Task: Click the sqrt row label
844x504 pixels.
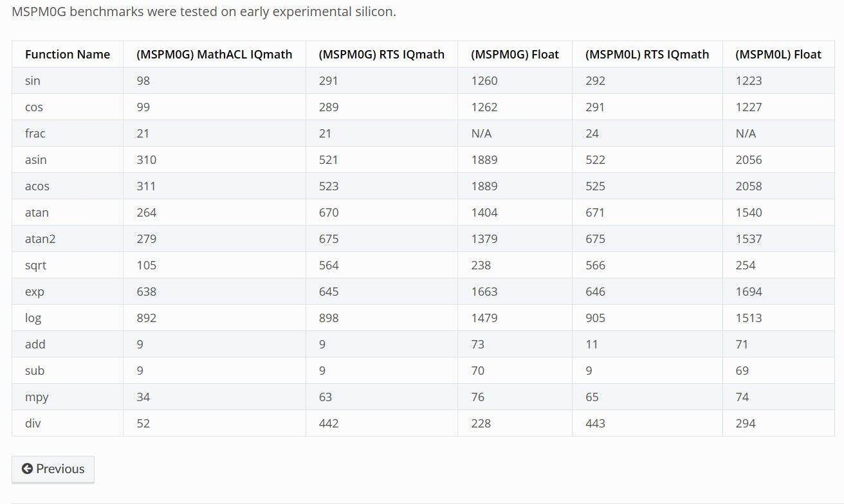Action: coord(36,265)
